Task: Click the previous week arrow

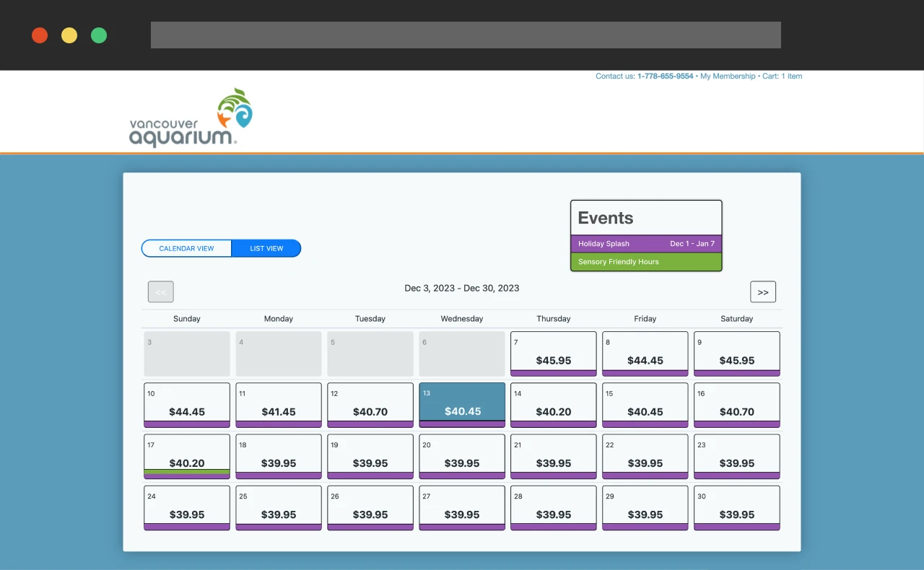Action: pos(160,291)
